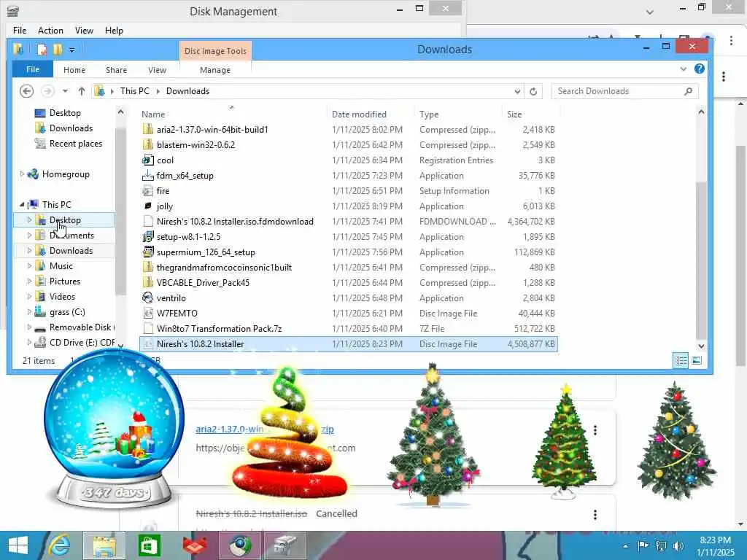
Task: Click the Forward arrow in Explorer
Action: tap(47, 91)
